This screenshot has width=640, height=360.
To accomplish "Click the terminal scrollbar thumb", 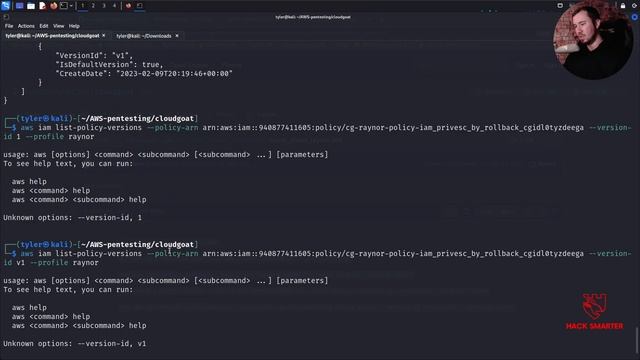I will pos(636,340).
